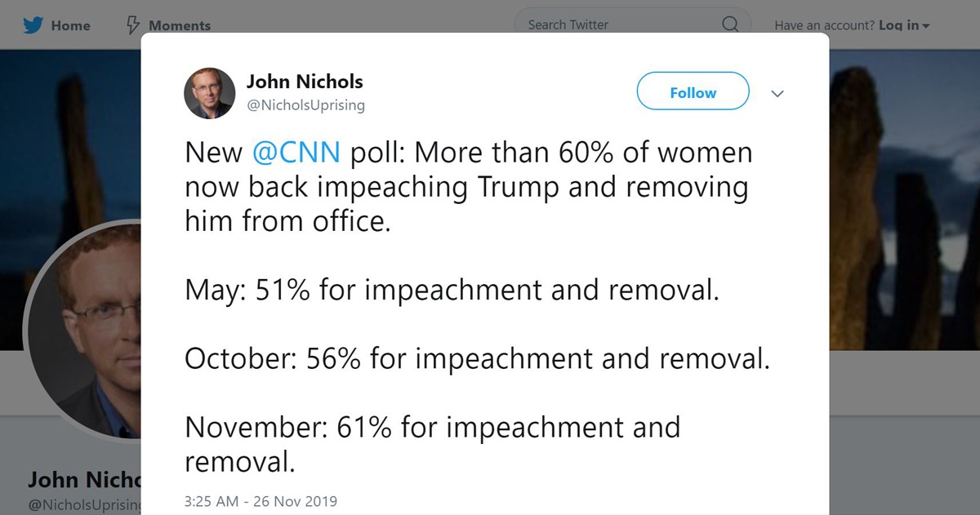Expand the Log in dropdown caret
The width and height of the screenshot is (980, 515).
point(926,26)
